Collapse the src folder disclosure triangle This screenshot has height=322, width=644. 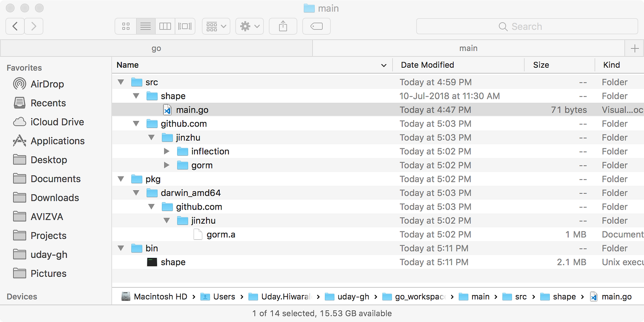tap(121, 82)
